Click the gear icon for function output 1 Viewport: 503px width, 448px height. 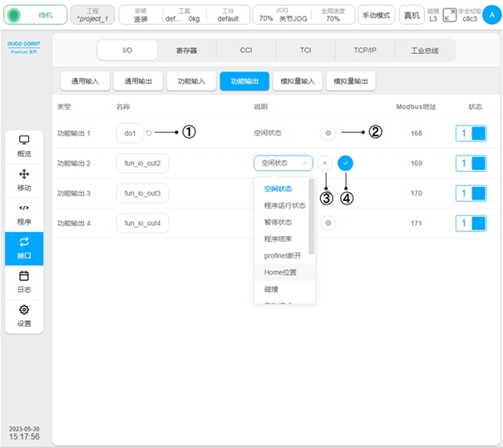(328, 133)
